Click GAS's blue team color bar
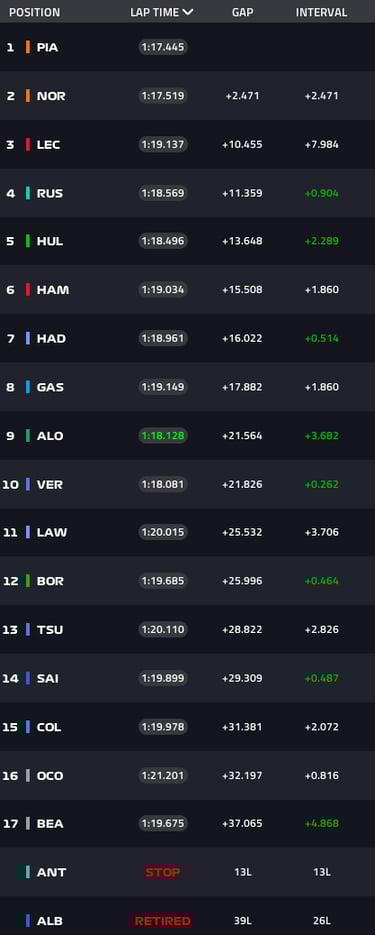Image resolution: width=375 pixels, height=935 pixels. 27,387
